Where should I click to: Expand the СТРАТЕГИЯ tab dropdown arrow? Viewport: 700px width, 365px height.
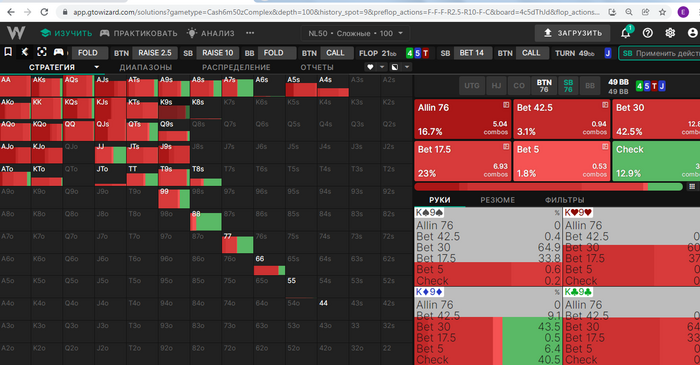(96, 67)
